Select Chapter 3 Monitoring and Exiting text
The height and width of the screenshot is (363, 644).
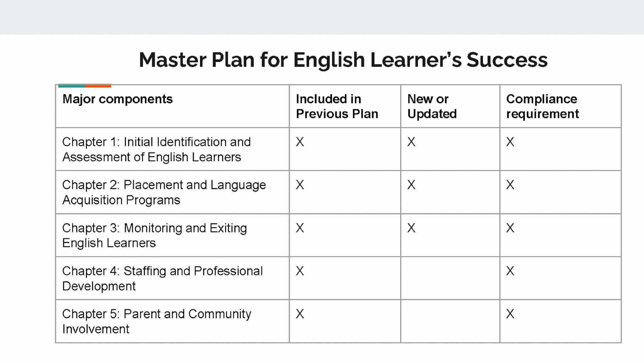click(154, 235)
